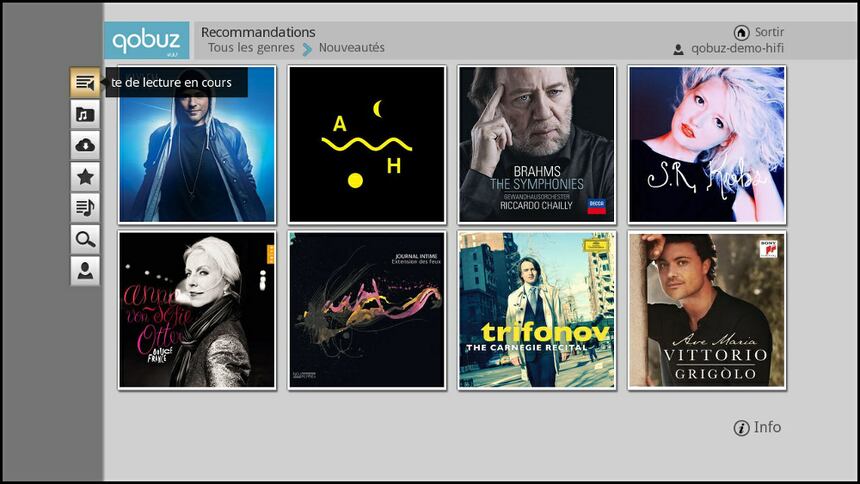The image size is (860, 484).
Task: Click the Info label
Action: click(x=767, y=427)
